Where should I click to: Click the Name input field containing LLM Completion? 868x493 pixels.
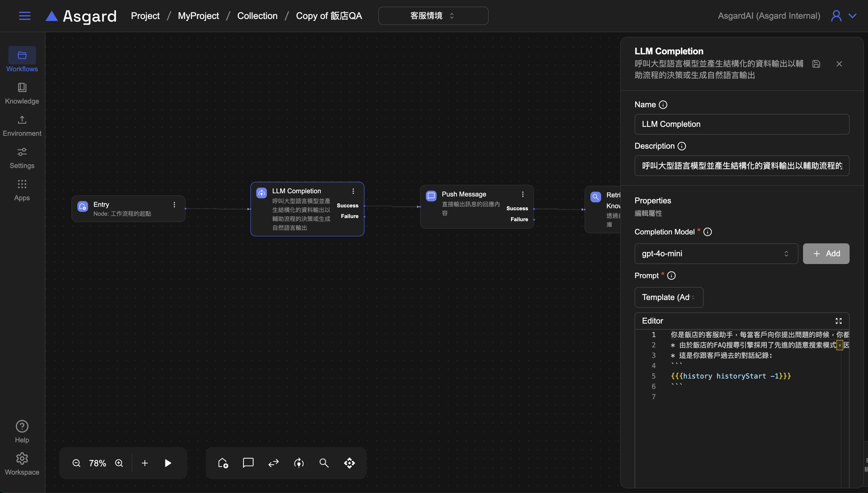pos(742,124)
